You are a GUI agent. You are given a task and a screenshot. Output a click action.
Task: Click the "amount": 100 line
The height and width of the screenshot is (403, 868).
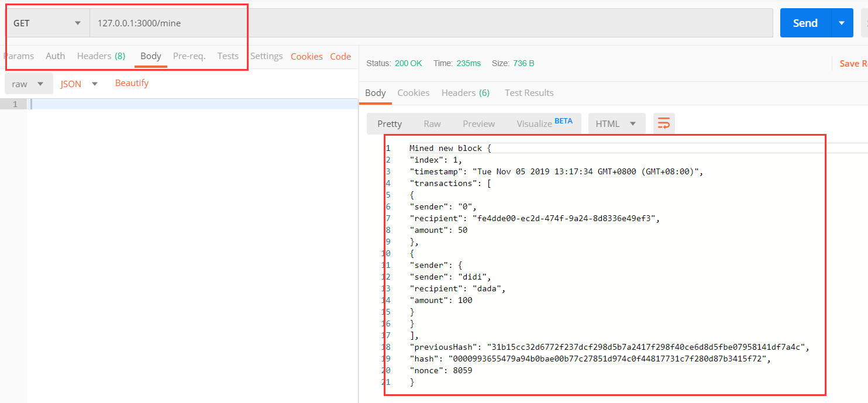[x=441, y=301]
